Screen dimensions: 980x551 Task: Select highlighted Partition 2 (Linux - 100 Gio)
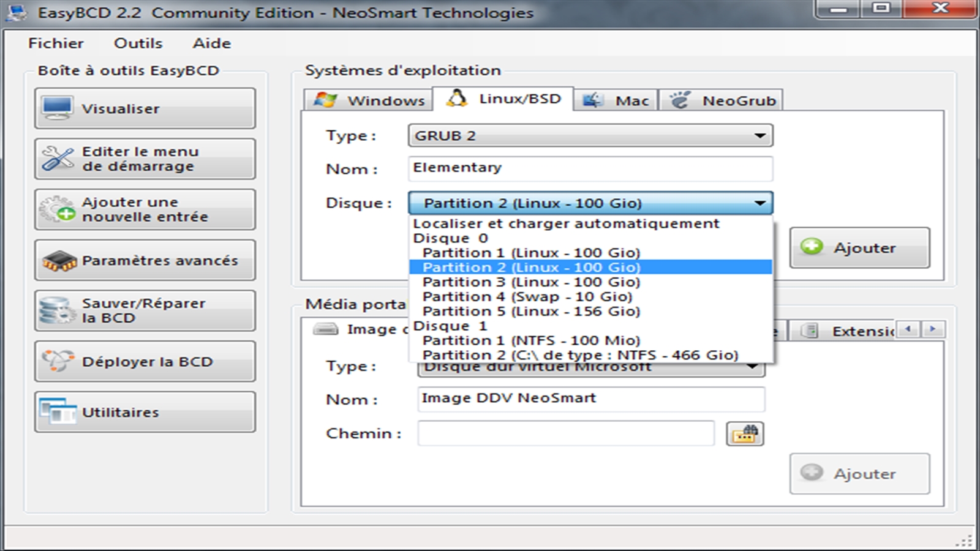[x=590, y=268]
